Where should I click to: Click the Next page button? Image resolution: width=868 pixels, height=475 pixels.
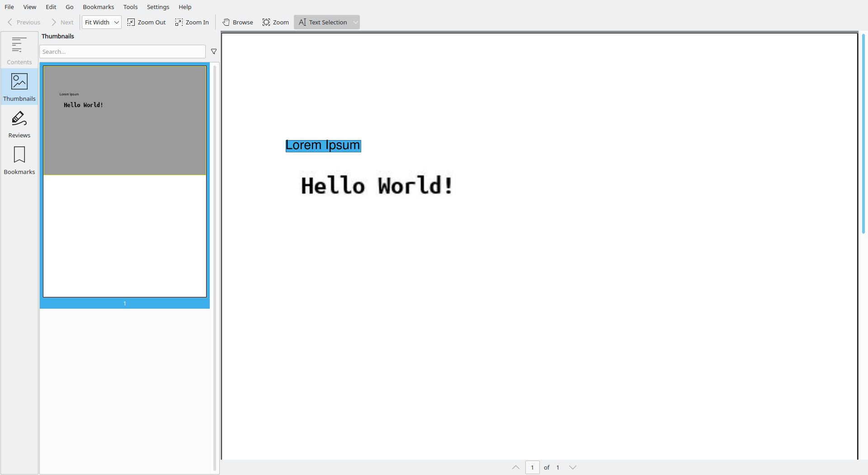coord(62,22)
